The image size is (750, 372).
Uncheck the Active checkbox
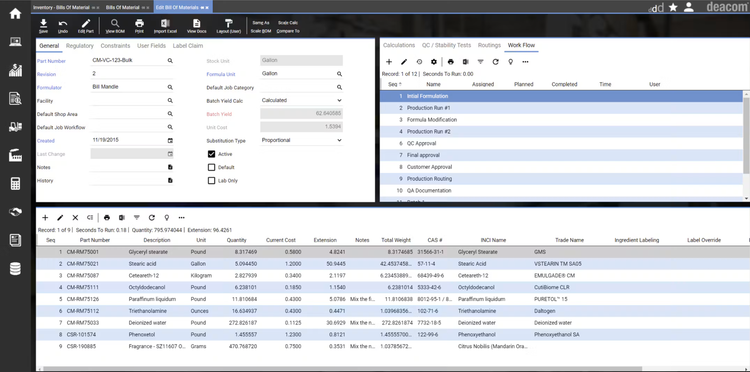tap(211, 154)
